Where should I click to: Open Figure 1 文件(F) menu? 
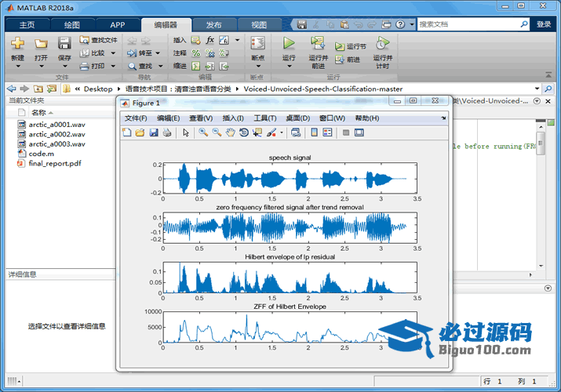(136, 118)
